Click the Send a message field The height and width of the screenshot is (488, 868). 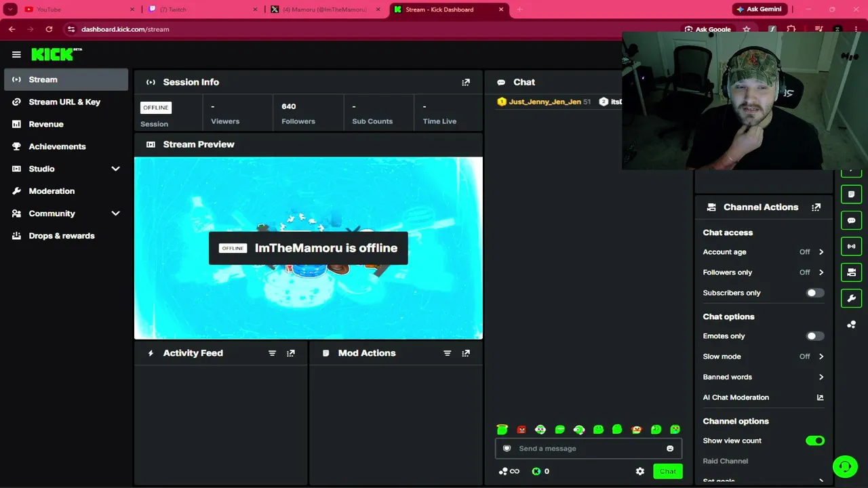point(588,449)
